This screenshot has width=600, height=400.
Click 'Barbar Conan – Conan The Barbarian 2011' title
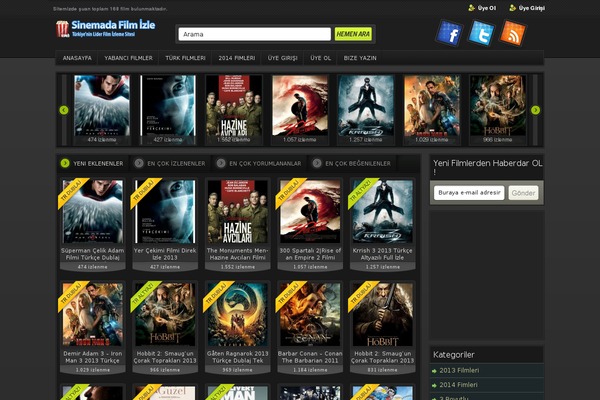[x=310, y=357]
